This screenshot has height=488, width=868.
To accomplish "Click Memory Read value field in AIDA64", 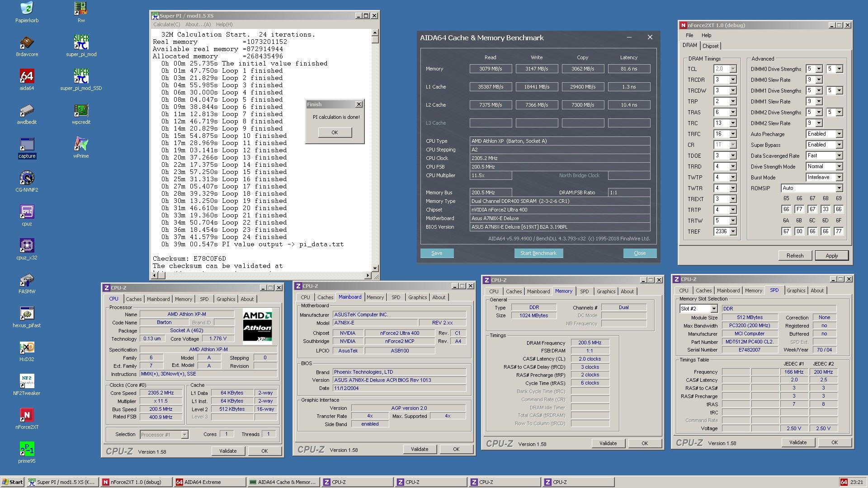I will coord(491,69).
